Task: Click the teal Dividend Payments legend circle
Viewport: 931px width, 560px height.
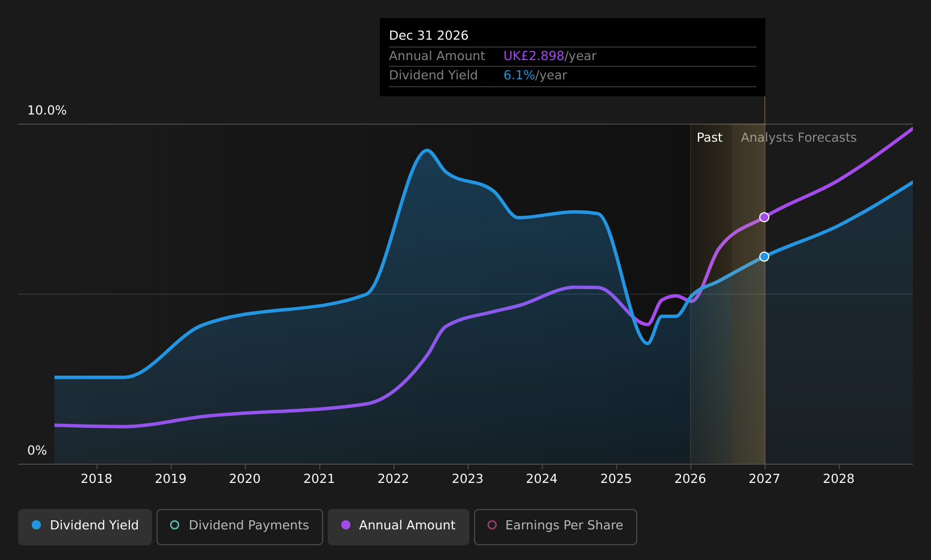Action: 175,525
